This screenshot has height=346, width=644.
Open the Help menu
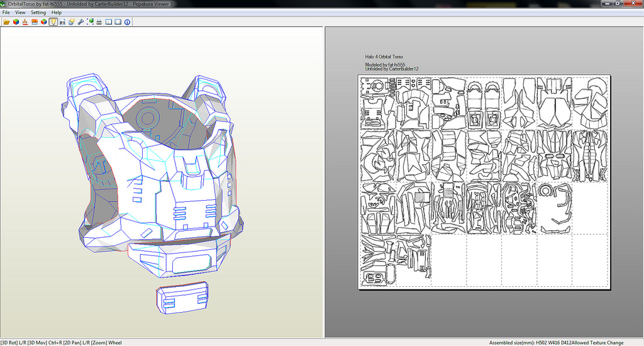(x=56, y=13)
